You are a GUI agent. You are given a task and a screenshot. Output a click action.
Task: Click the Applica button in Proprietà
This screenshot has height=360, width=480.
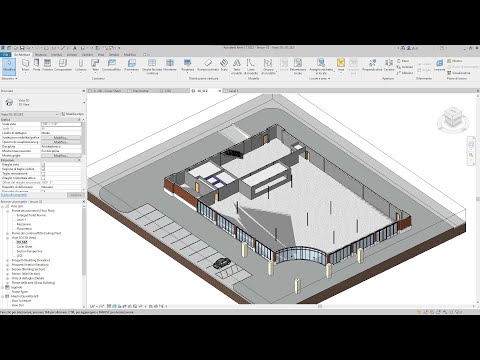(x=76, y=195)
